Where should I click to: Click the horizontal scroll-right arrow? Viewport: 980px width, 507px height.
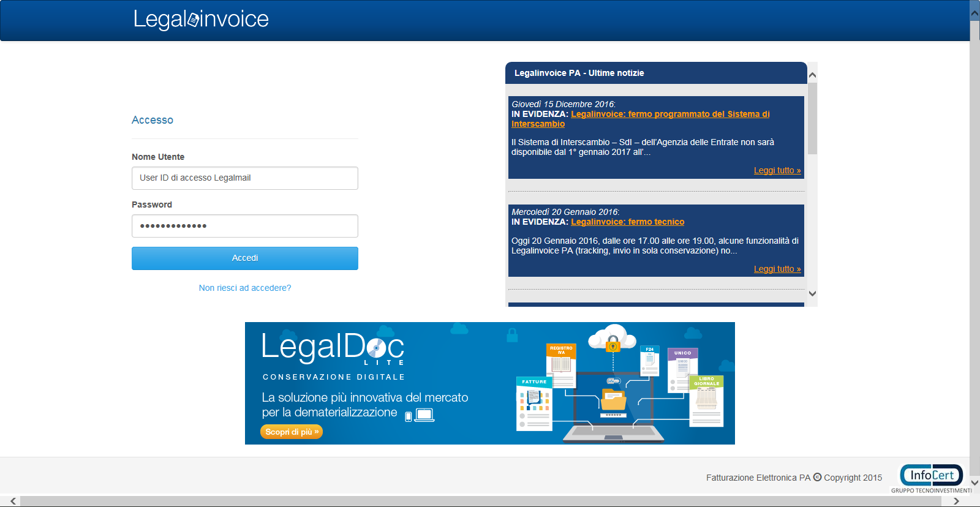click(956, 501)
